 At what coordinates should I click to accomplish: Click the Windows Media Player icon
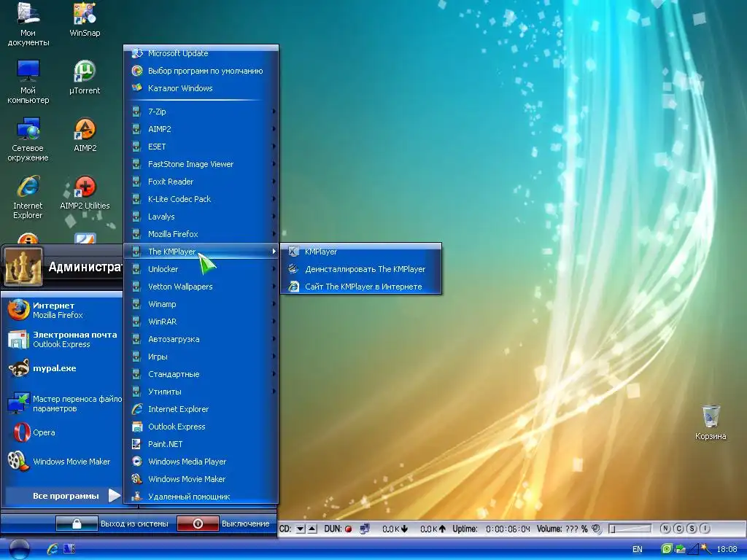(x=136, y=462)
